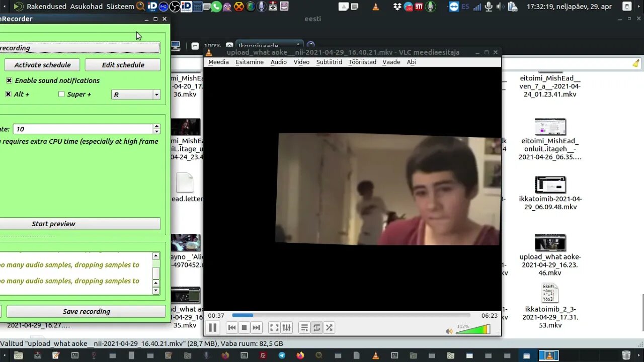
Task: Open the Meedia menu in VLC
Action: (x=218, y=62)
